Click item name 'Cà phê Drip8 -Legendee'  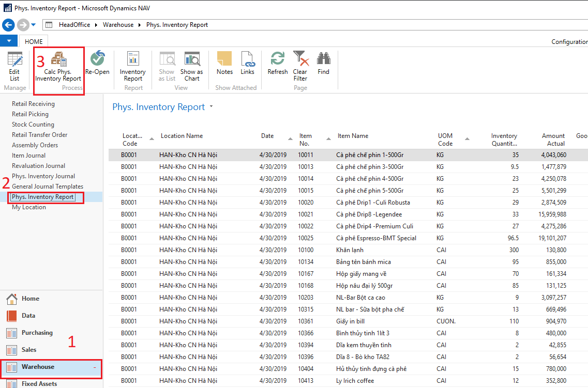click(369, 214)
